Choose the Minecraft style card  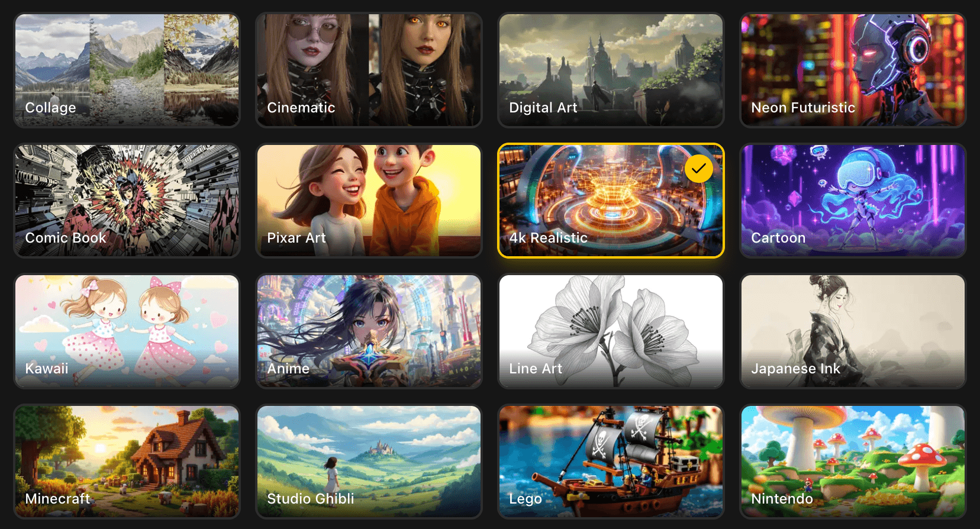(x=127, y=462)
